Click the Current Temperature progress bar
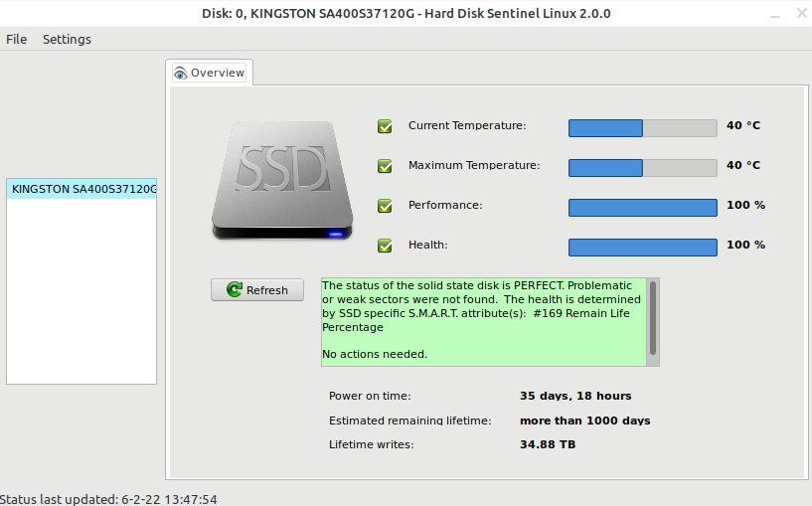The image size is (812, 506). 643,128
